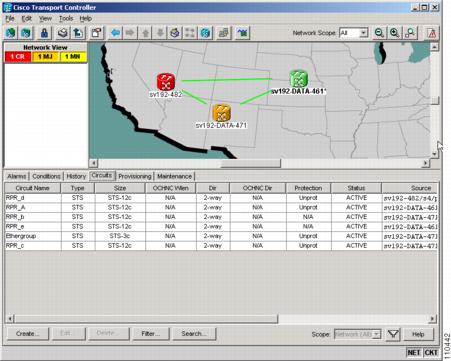Click the stacked windows toolbar icon
451x361 pixels.
click(x=224, y=33)
